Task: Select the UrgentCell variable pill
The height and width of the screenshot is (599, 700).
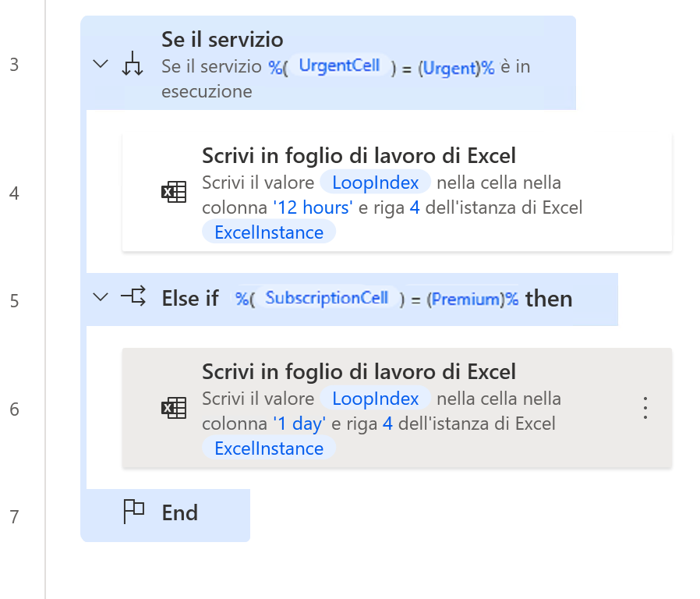Action: pyautogui.click(x=341, y=66)
